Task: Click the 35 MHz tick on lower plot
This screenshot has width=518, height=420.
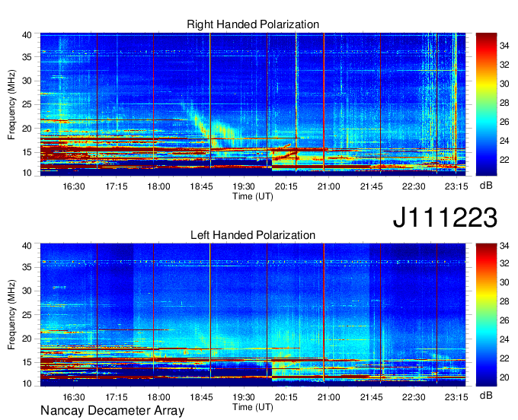Action: pyautogui.click(x=27, y=267)
